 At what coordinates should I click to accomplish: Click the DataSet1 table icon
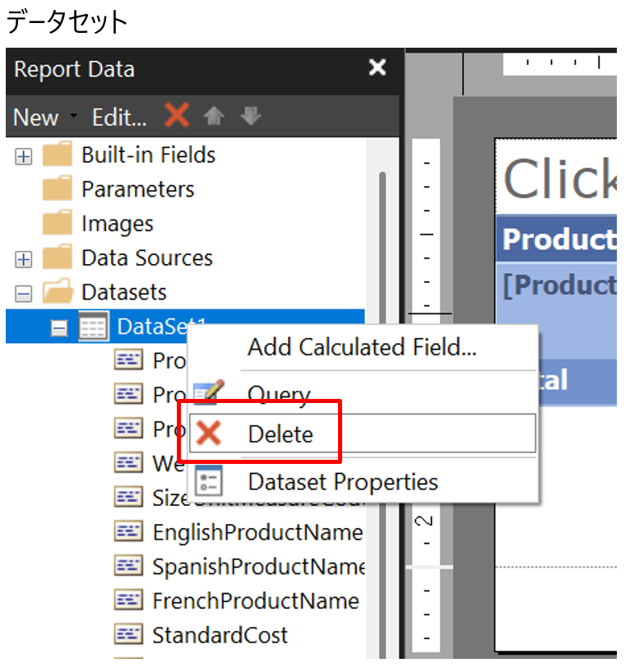(93, 327)
